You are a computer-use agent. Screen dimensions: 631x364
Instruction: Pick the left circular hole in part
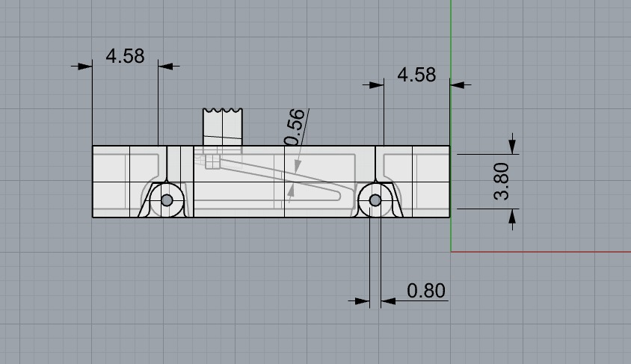coord(167,200)
